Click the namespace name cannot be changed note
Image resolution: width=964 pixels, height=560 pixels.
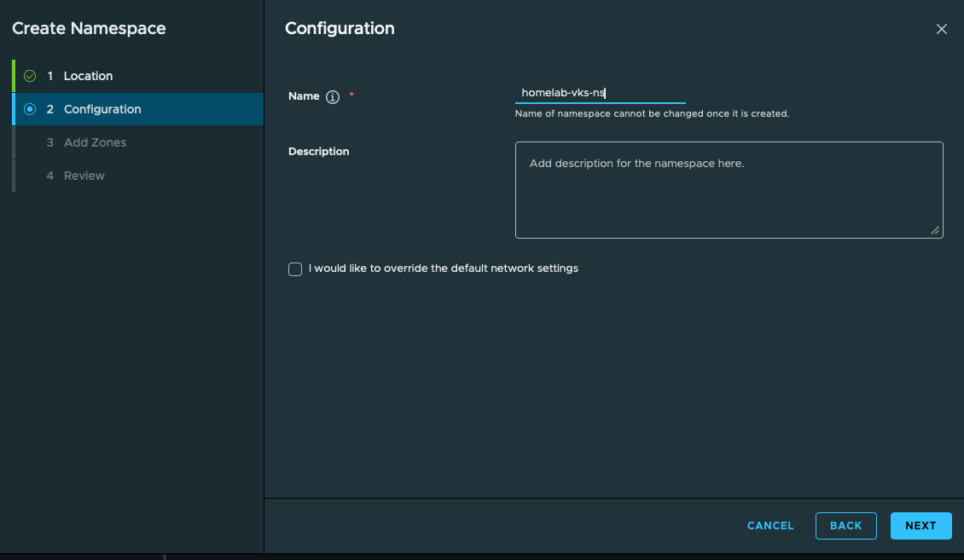click(x=652, y=113)
